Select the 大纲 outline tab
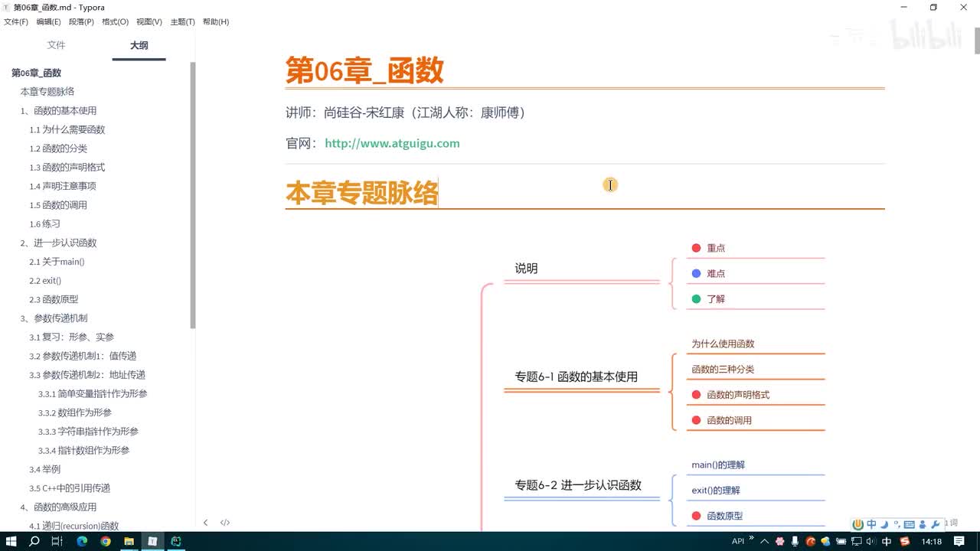 point(139,46)
